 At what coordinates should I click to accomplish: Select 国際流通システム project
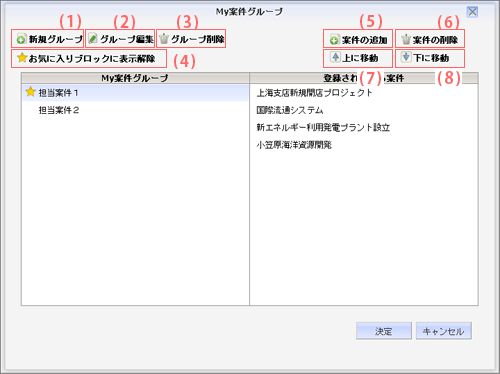[x=364, y=110]
